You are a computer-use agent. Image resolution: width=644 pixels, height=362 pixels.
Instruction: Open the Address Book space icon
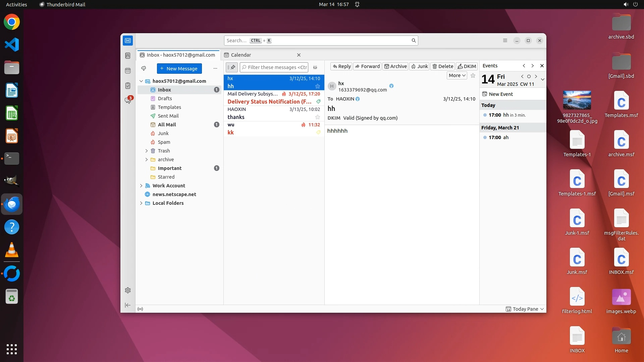[128, 56]
